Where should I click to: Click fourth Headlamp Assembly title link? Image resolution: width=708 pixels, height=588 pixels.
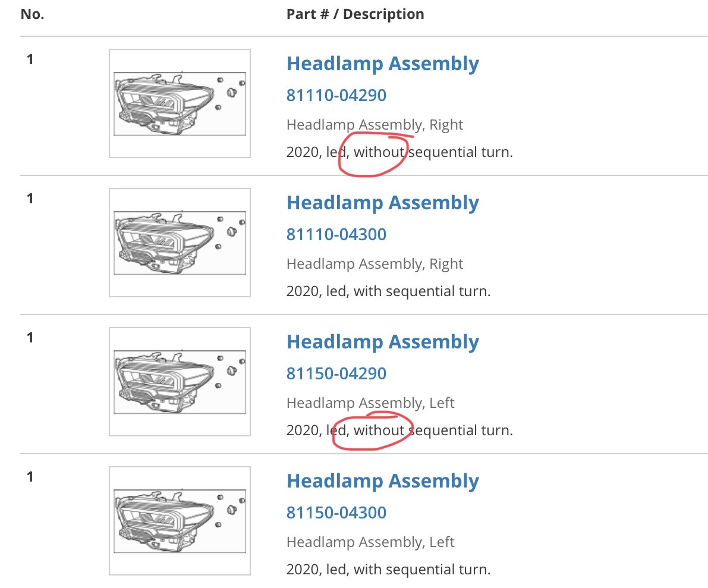click(382, 482)
